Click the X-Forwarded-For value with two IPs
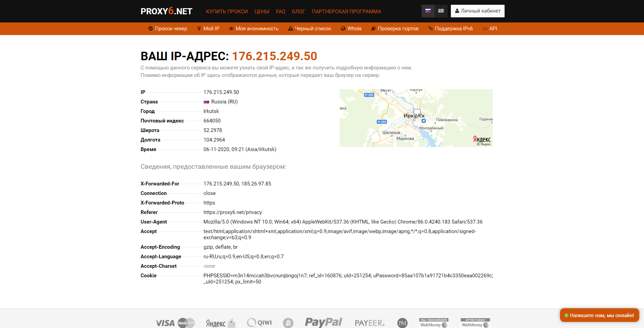Viewport: 644px width, 328px height. tap(237, 184)
